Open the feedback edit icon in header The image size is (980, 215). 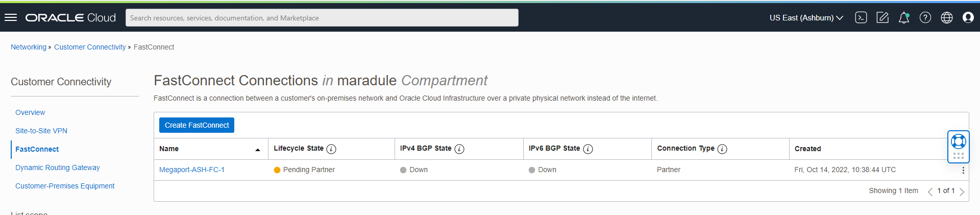click(882, 18)
